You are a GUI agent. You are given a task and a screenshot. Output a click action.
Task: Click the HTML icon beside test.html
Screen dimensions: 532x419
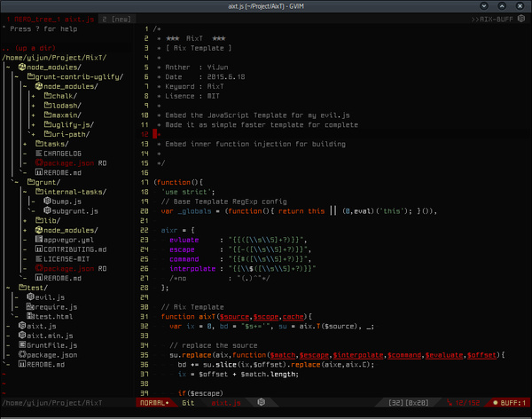point(30,316)
